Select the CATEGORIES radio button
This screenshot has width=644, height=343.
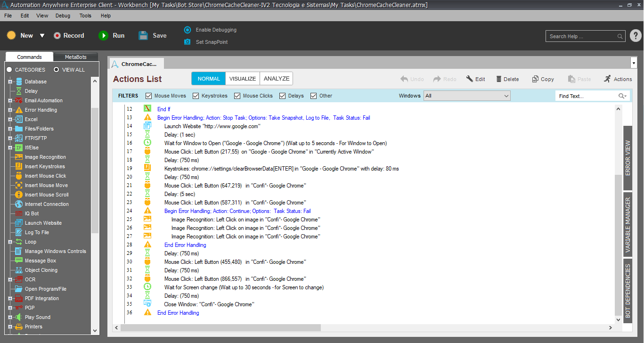point(9,70)
